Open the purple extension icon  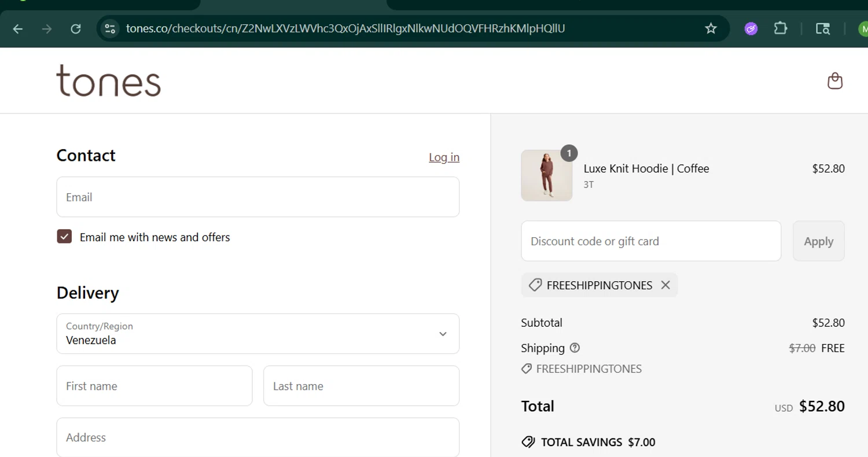tap(751, 28)
